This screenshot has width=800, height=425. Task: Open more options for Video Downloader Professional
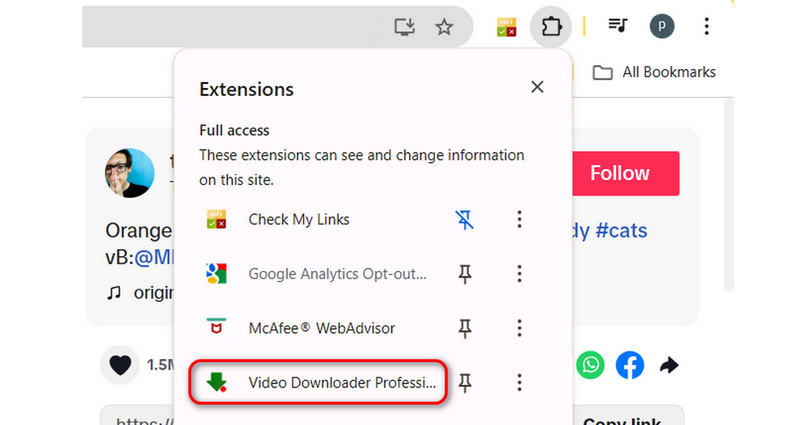point(519,382)
